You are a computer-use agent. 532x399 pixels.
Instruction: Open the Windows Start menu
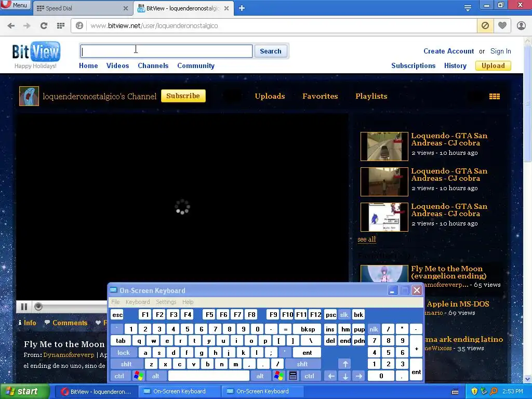click(24, 391)
